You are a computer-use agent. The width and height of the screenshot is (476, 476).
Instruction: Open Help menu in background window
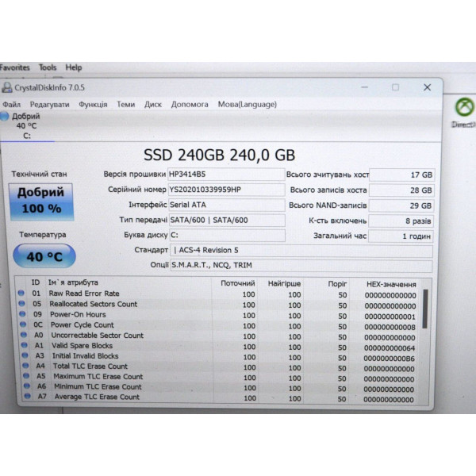(74, 67)
